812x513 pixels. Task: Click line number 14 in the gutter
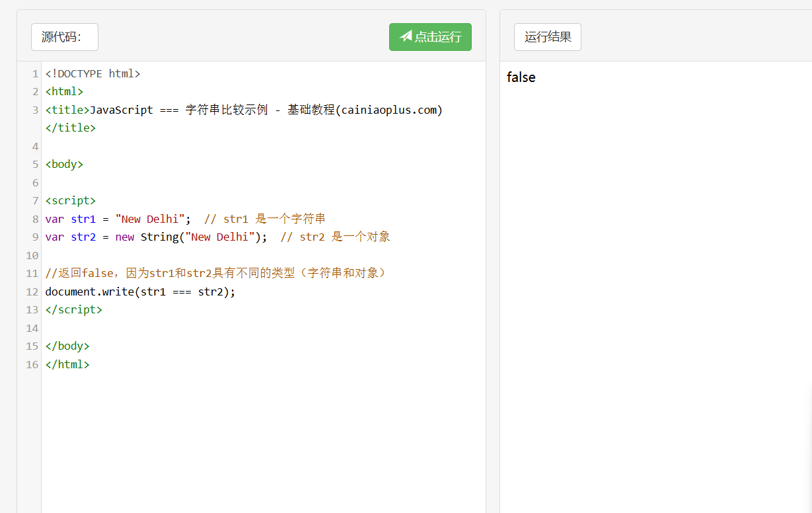click(x=32, y=328)
